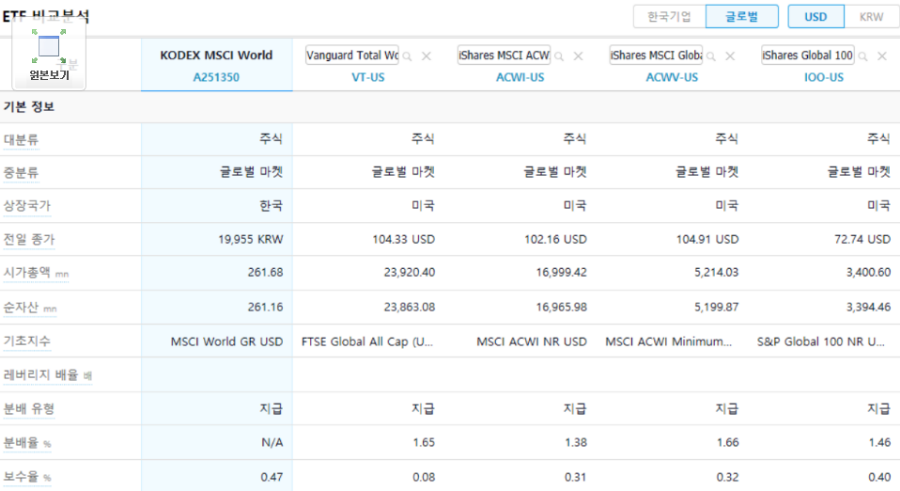Click the 19,955 KRW price cell

tap(250, 239)
